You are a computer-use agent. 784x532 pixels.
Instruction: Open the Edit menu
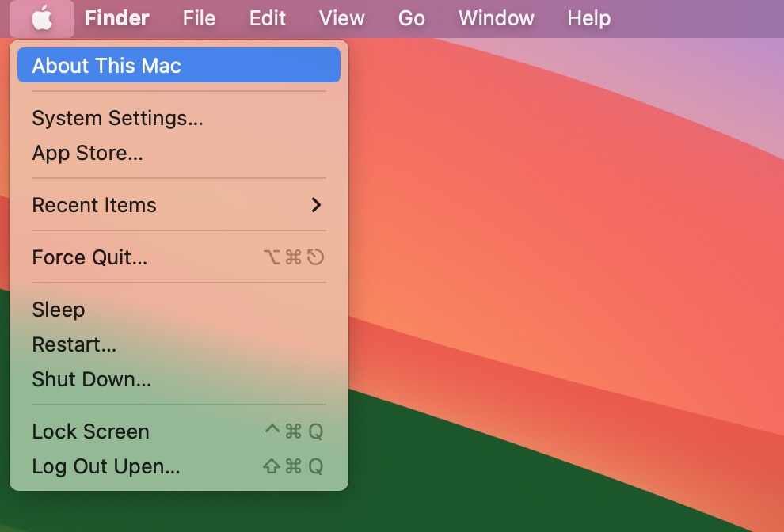click(268, 18)
